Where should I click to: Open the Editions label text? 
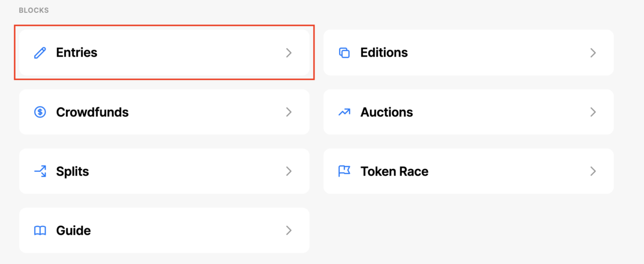384,53
